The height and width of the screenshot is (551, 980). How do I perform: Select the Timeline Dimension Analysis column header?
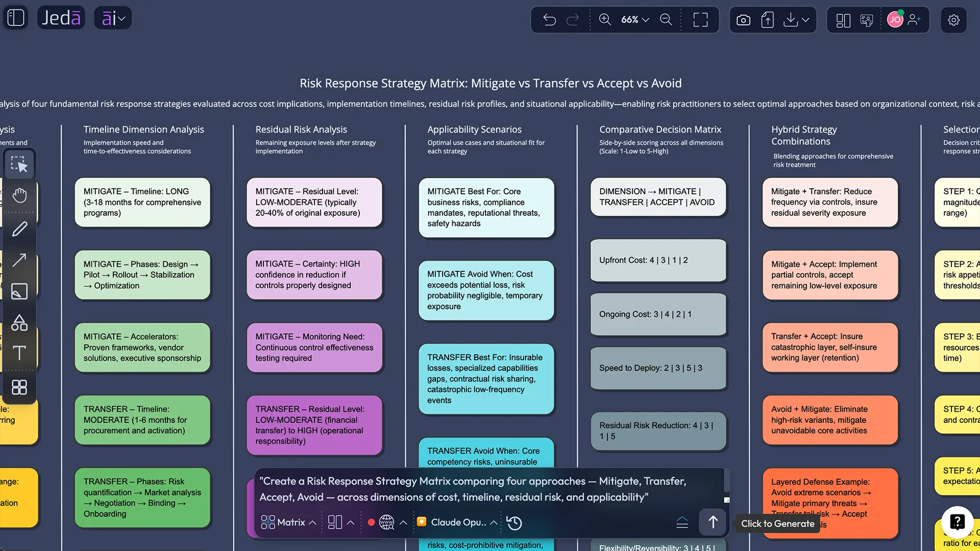click(144, 130)
